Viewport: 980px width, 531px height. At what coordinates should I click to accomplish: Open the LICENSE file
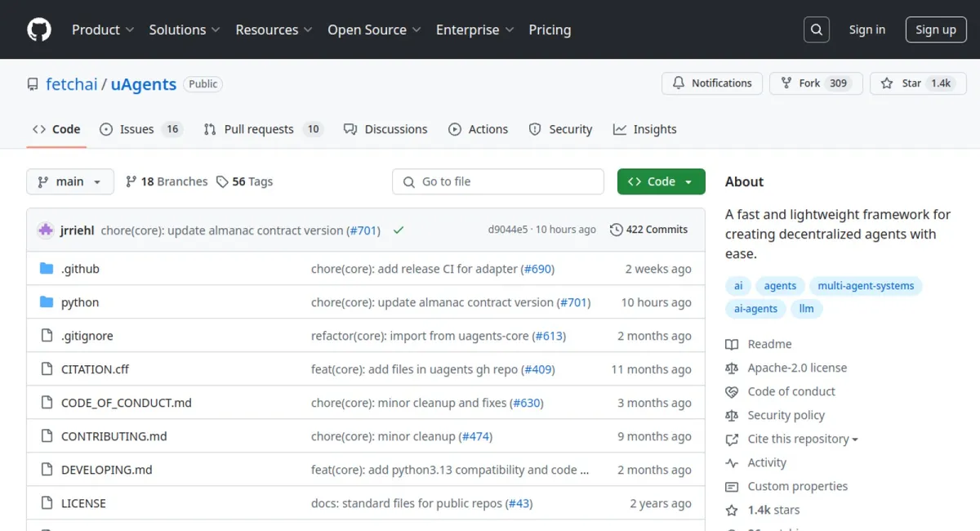coord(83,503)
